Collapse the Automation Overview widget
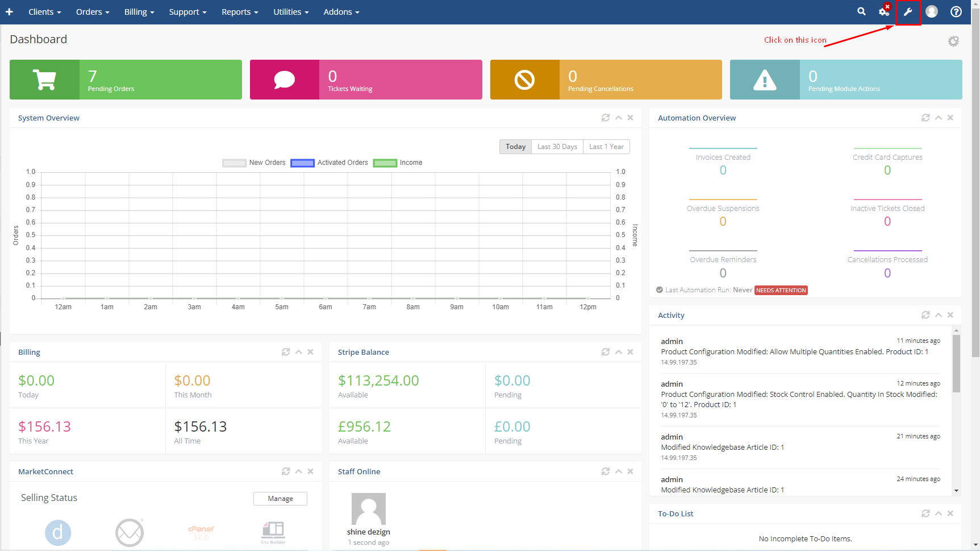The image size is (980, 551). (939, 118)
